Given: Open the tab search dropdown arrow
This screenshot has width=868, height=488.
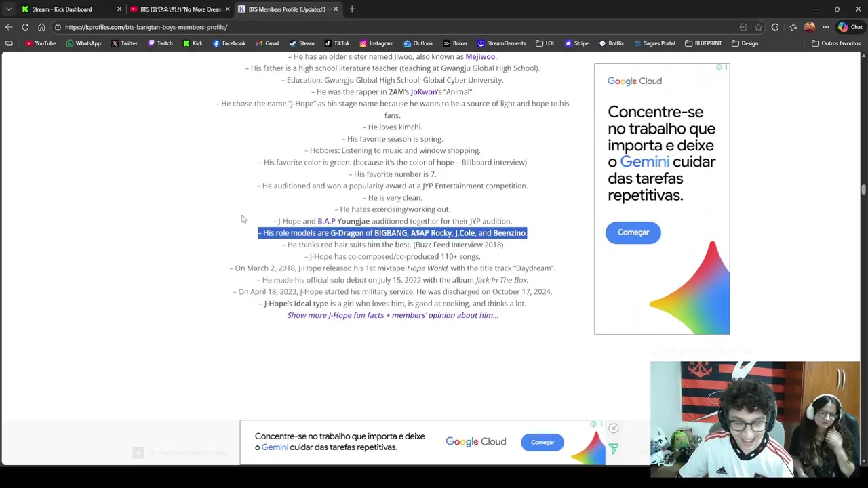Looking at the screenshot, I should (9, 9).
